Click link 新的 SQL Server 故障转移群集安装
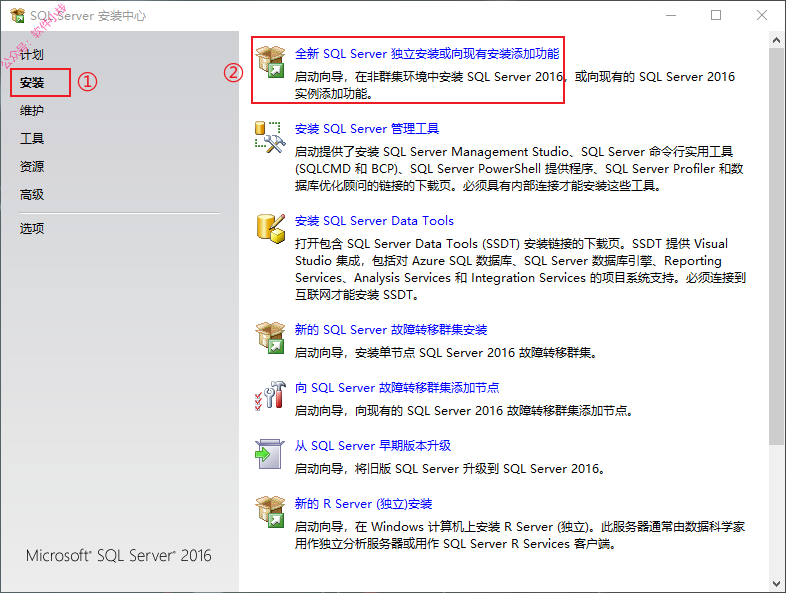The width and height of the screenshot is (786, 593). [x=391, y=330]
